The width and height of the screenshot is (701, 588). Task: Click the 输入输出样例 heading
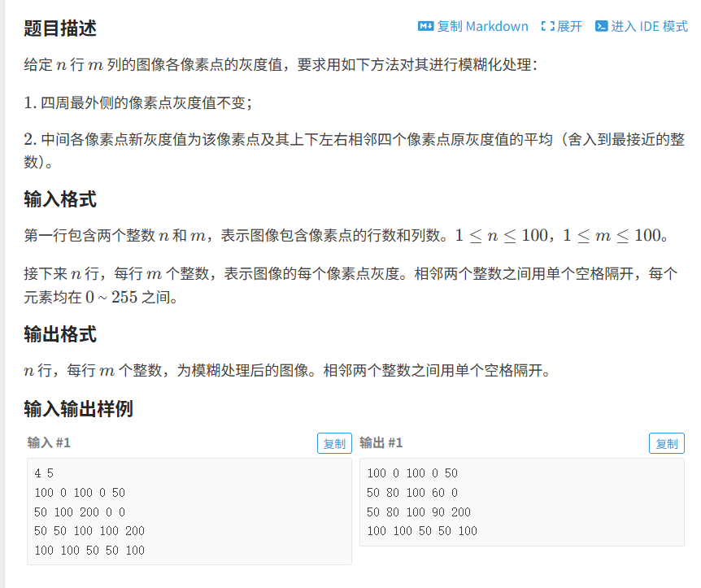78,409
